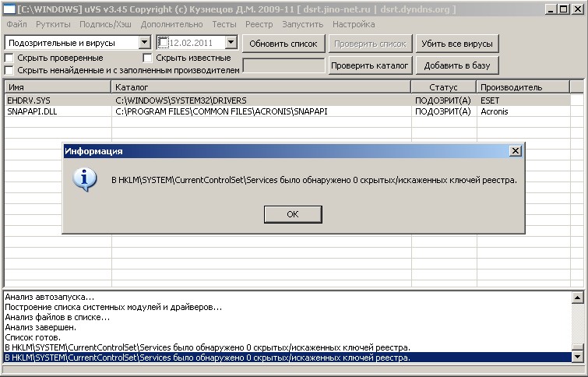Open the Настройка menu

tap(354, 24)
